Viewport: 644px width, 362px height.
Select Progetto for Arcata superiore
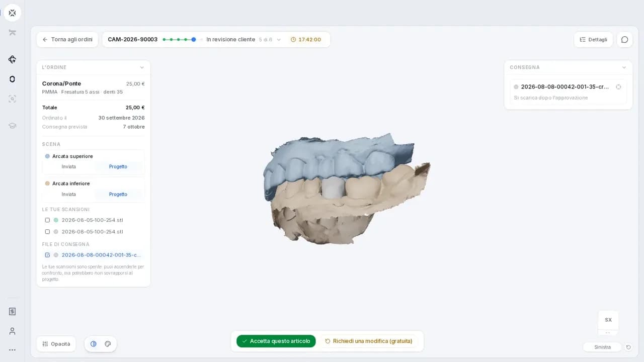pos(118,167)
